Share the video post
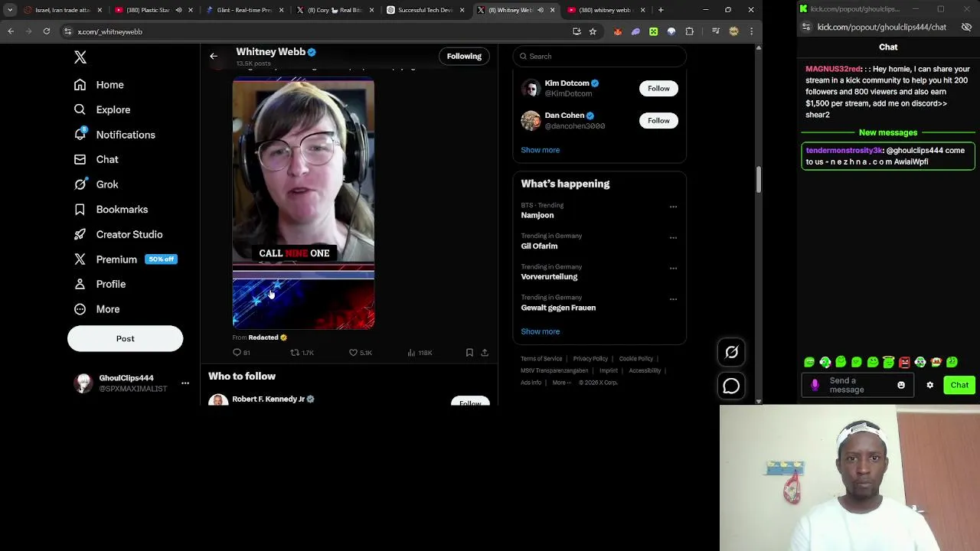 485,353
